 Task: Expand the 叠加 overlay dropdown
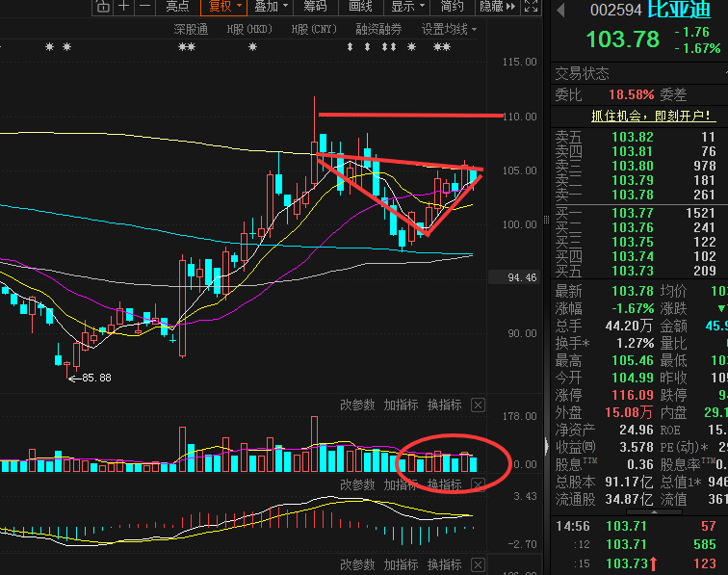(x=272, y=7)
